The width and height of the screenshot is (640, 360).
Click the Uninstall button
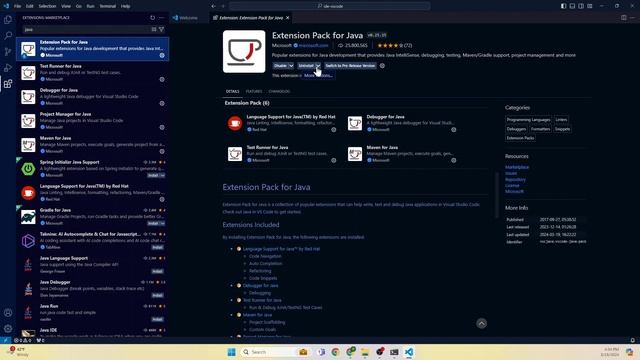click(x=306, y=66)
